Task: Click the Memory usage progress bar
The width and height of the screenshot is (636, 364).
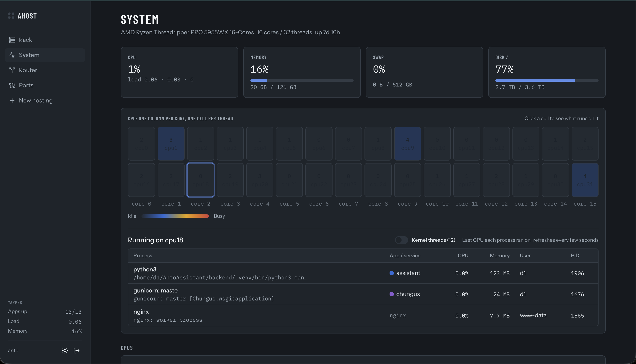Action: pos(302,81)
